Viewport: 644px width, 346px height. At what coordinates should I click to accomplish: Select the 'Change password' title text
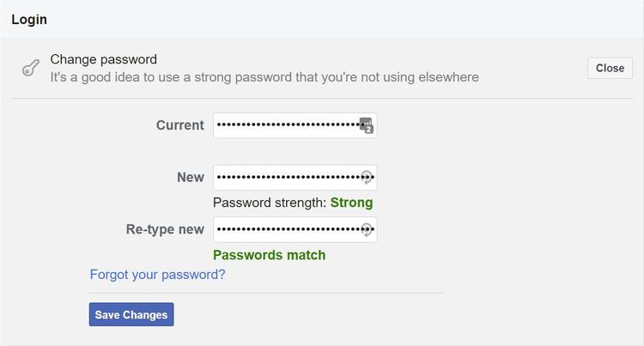point(104,59)
